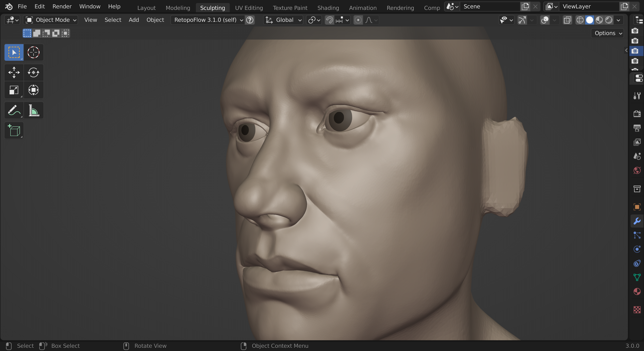The width and height of the screenshot is (644, 351).
Task: Toggle X-ray view mode
Action: (568, 20)
